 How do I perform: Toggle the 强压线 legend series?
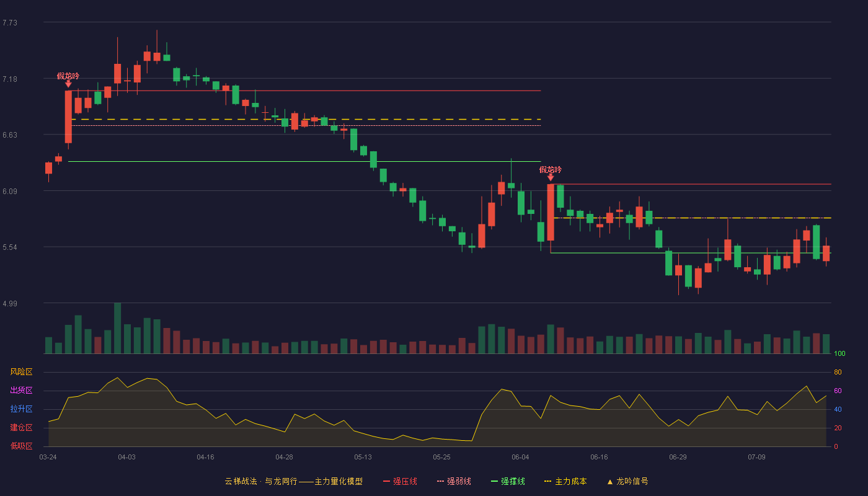tap(400, 481)
